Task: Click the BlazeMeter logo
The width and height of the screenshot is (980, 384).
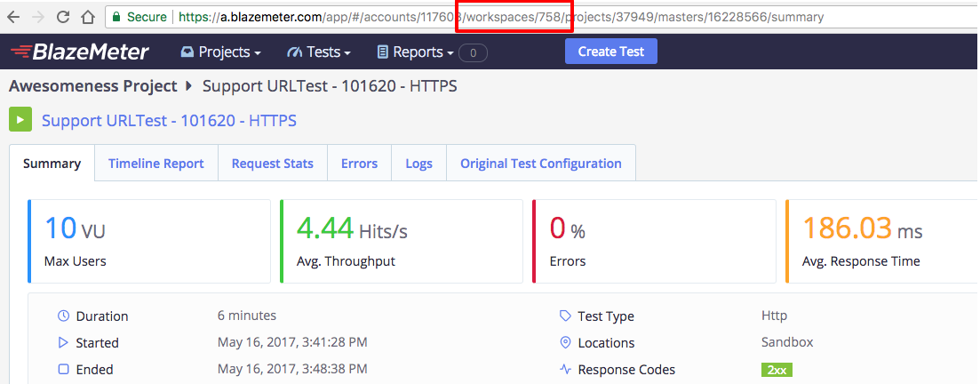Action: coord(79,52)
